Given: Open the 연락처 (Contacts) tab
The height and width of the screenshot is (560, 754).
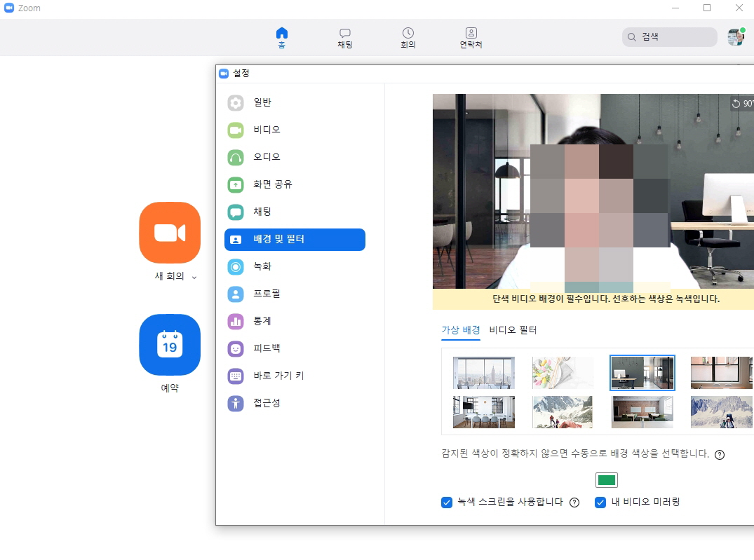Looking at the screenshot, I should [x=471, y=37].
